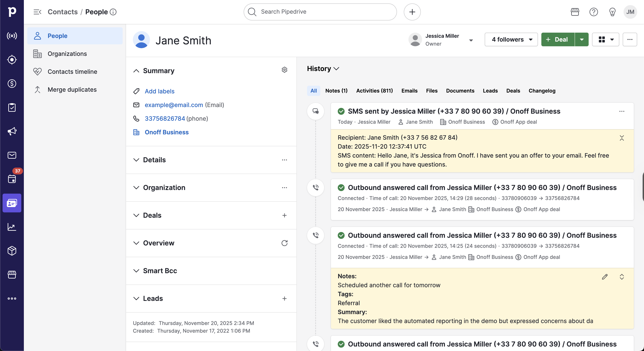Collapse the navigation menu toggle
This screenshot has height=351, width=644.
click(x=37, y=12)
